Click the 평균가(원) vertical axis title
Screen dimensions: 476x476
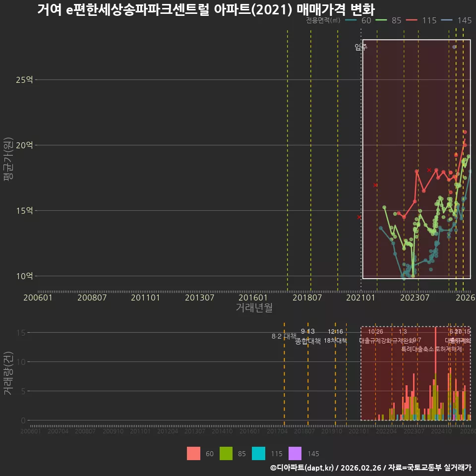point(8,159)
